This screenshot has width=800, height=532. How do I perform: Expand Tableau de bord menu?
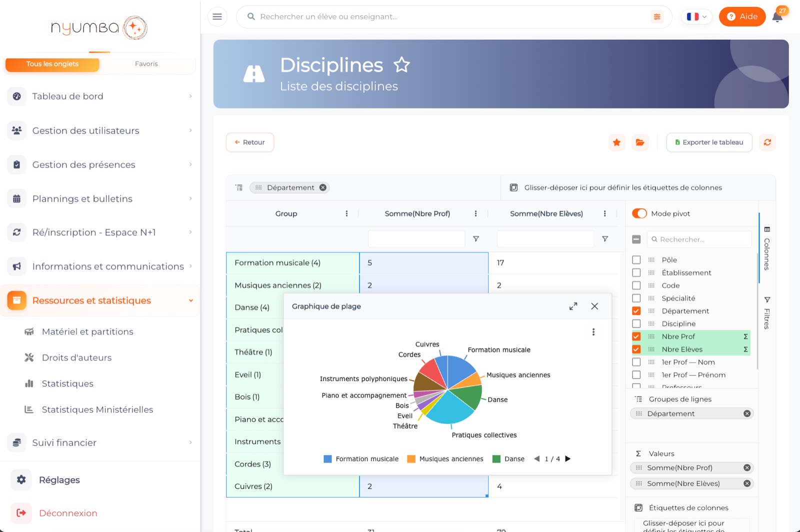(x=100, y=96)
